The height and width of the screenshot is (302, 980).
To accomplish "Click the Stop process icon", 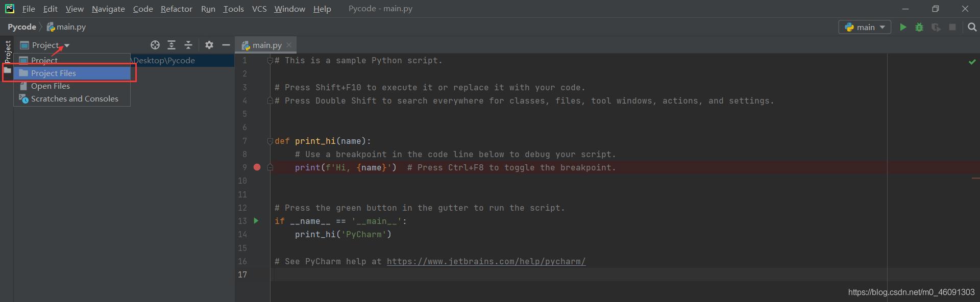I will [x=952, y=27].
